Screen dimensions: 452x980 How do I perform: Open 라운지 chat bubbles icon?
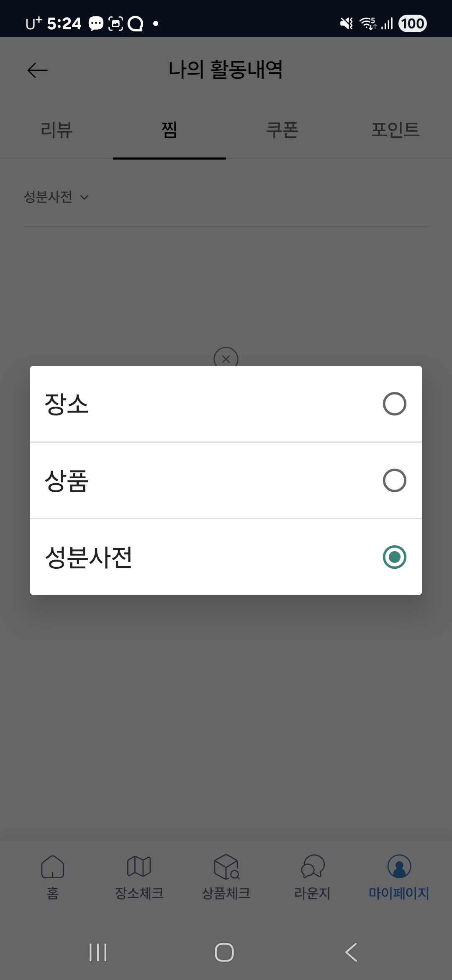[x=313, y=867]
